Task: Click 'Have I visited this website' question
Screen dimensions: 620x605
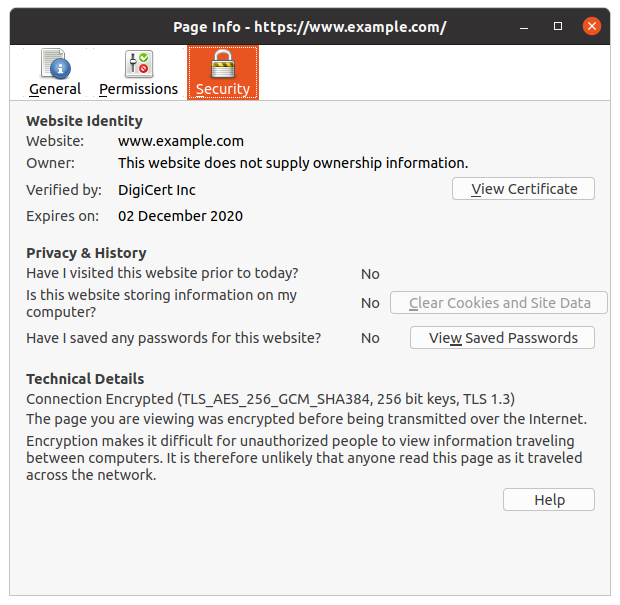Action: (162, 273)
